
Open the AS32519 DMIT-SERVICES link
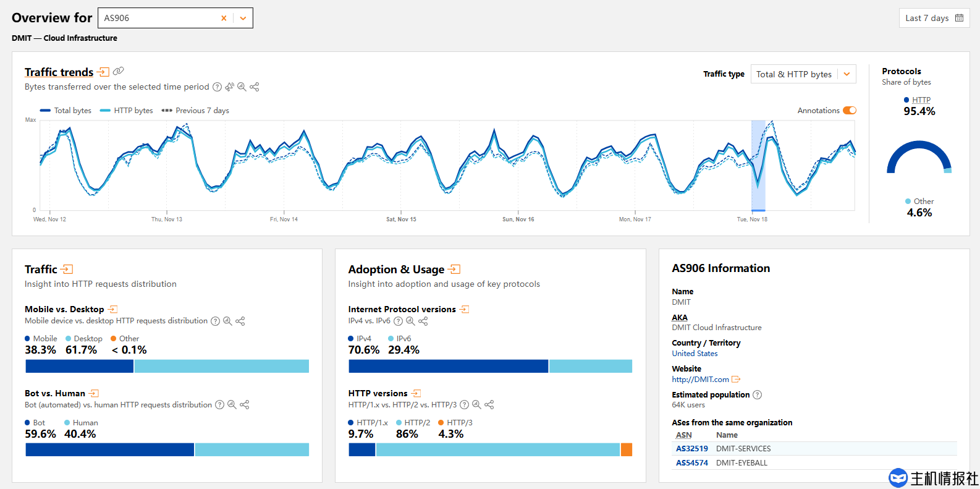click(691, 449)
